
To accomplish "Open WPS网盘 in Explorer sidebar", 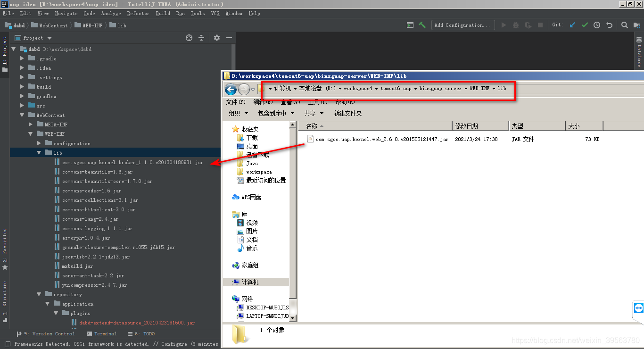I will tap(247, 197).
